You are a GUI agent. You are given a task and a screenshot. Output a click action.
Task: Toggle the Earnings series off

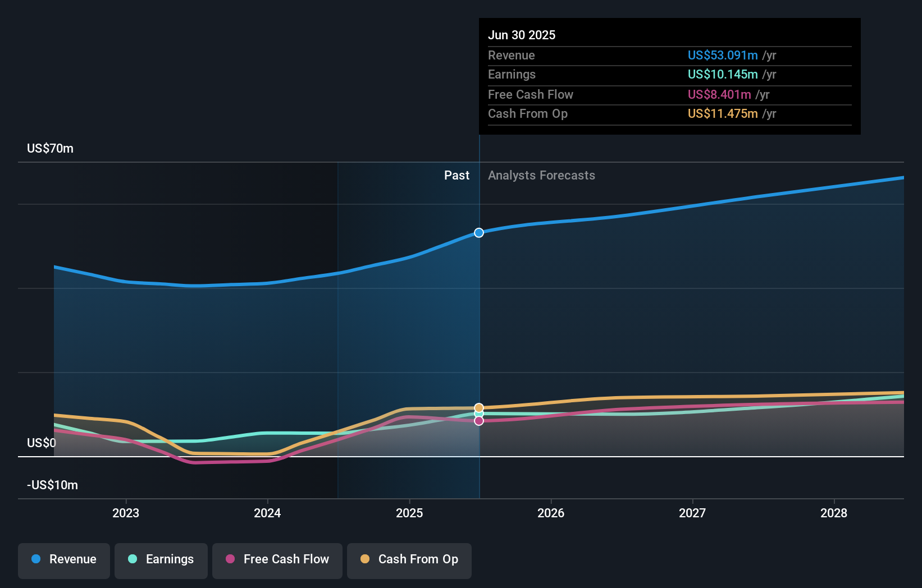coord(161,559)
